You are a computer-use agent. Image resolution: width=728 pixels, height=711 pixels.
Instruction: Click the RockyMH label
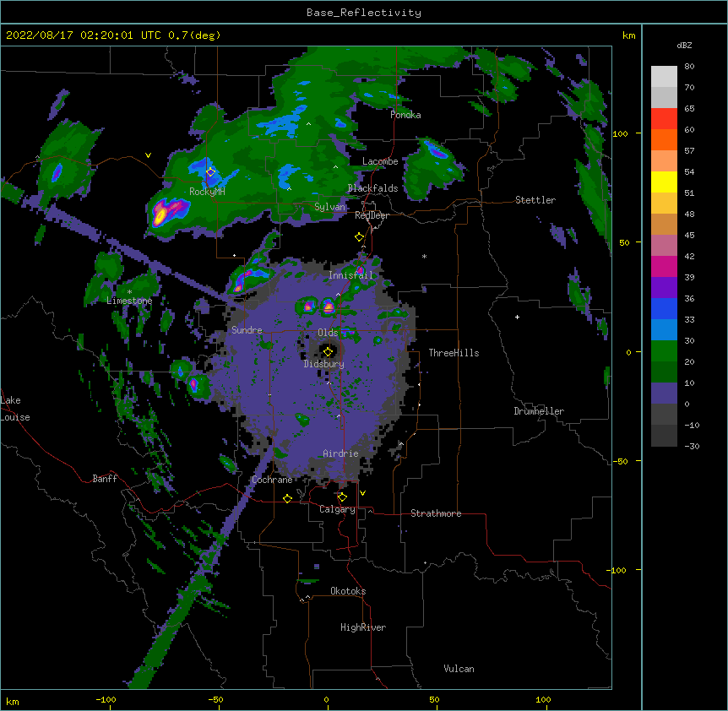(x=207, y=192)
